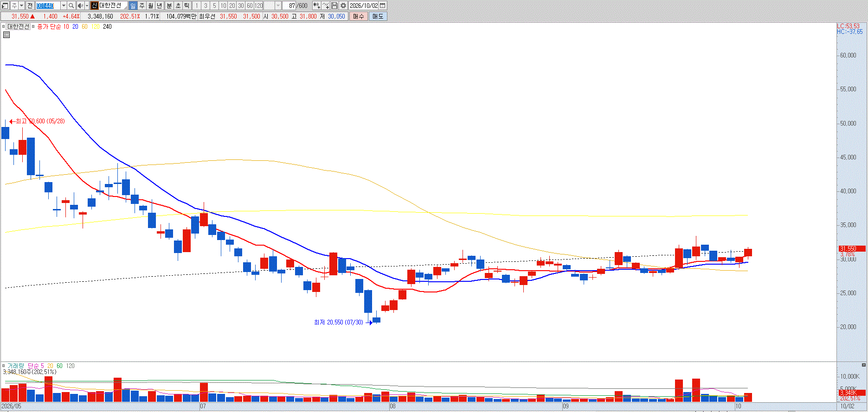The width and height of the screenshot is (868, 412).
Task: Select the second (초) chart period
Action: 178,6
